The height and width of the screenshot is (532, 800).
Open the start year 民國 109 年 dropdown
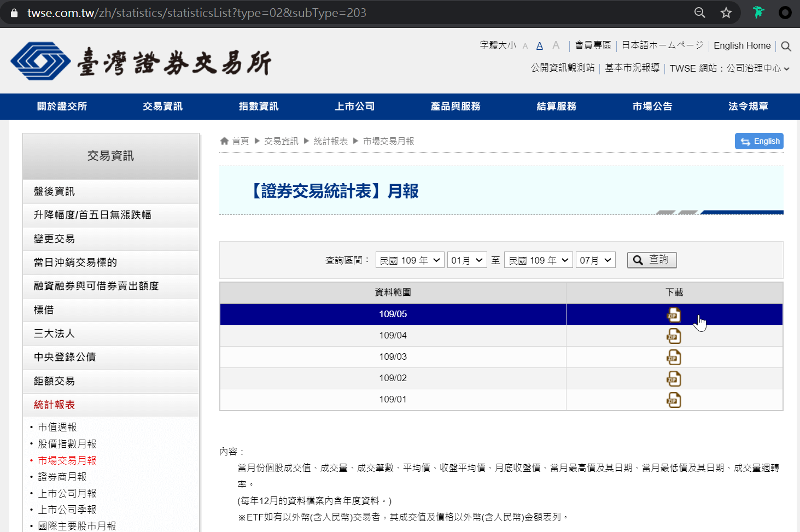pos(410,260)
